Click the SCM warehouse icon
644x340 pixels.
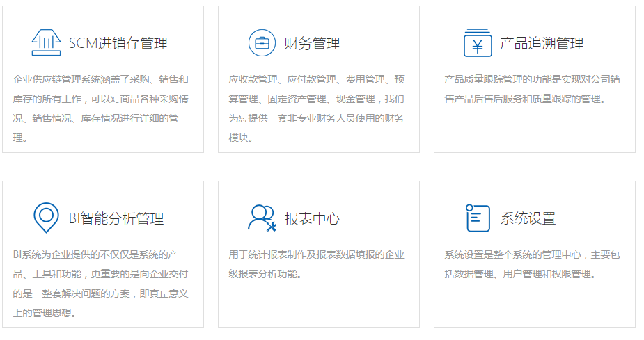tap(46, 43)
